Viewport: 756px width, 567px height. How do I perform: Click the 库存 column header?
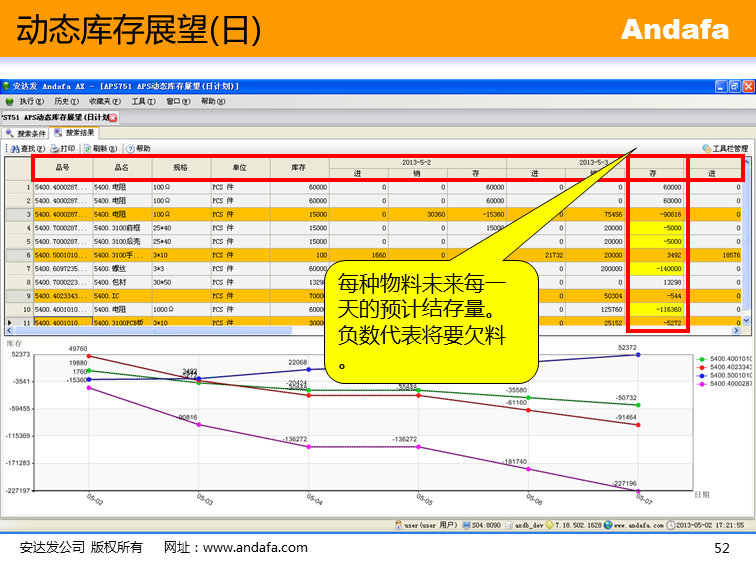click(x=299, y=168)
